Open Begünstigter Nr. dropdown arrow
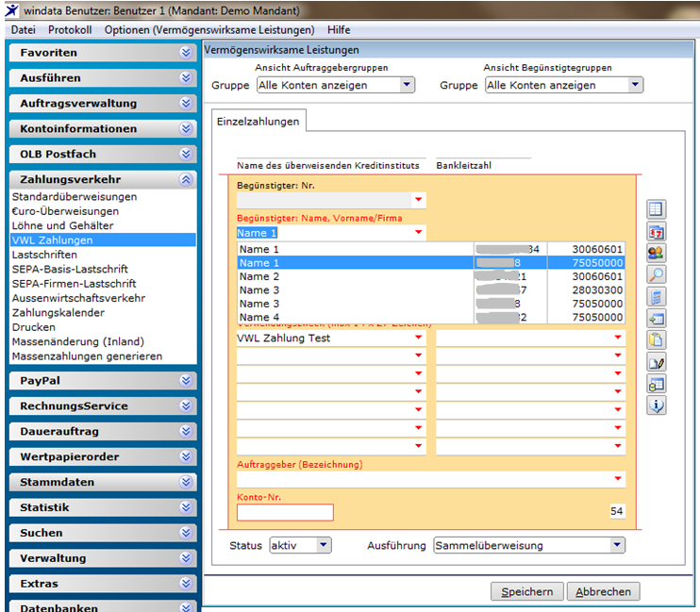This screenshot has width=700, height=612. click(418, 200)
